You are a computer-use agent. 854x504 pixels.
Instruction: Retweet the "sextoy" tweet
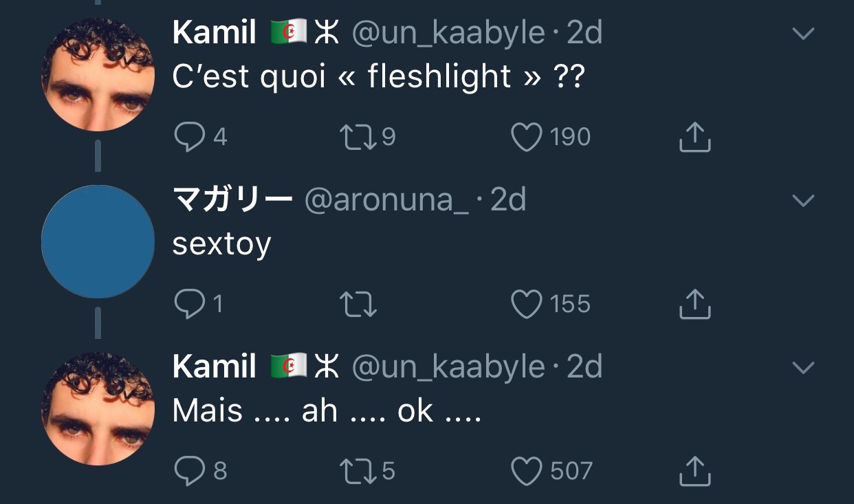[x=358, y=304]
